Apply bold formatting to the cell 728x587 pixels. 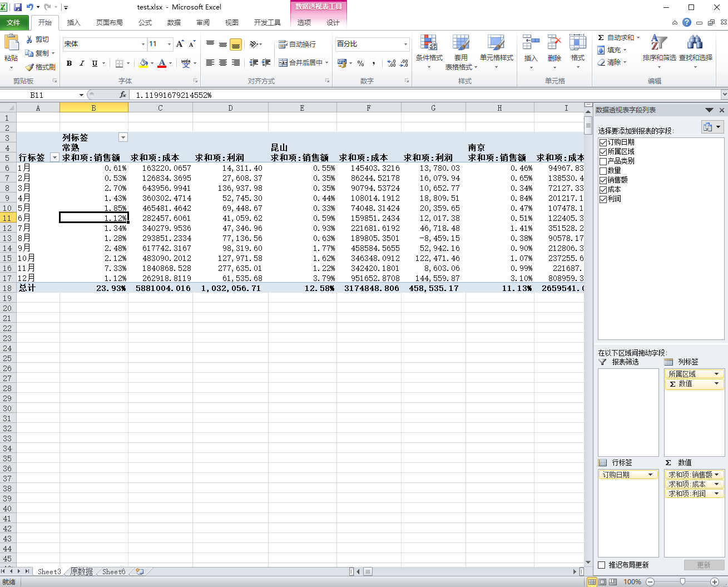pos(69,63)
